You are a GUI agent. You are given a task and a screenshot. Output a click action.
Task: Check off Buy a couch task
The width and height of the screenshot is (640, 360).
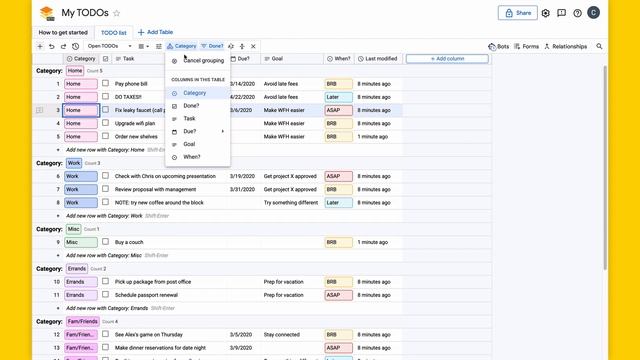(x=105, y=242)
